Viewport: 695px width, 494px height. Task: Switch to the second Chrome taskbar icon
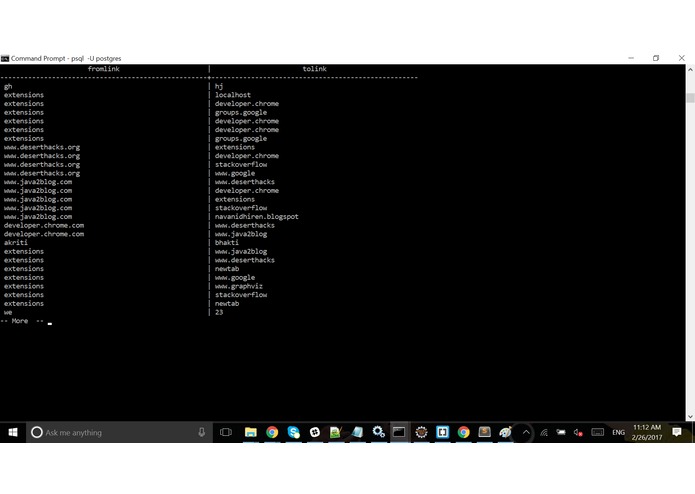click(x=464, y=432)
